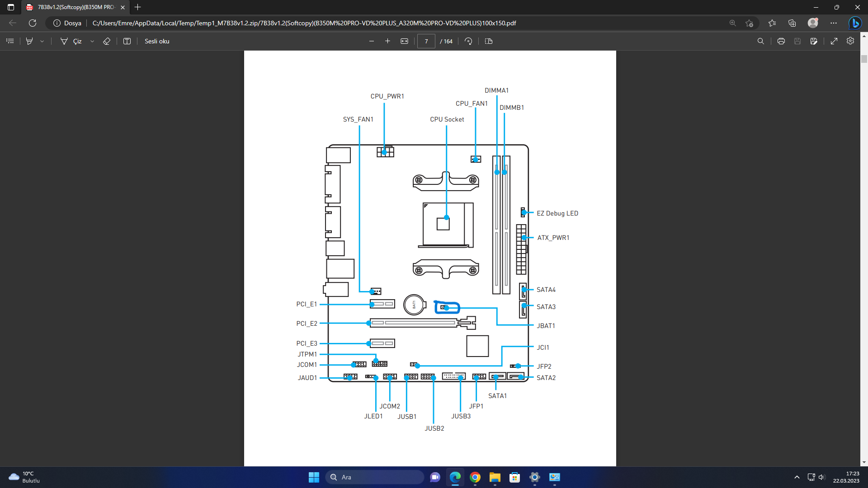868x488 pixels.
Task: Open volume quick settings
Action: 821,477
